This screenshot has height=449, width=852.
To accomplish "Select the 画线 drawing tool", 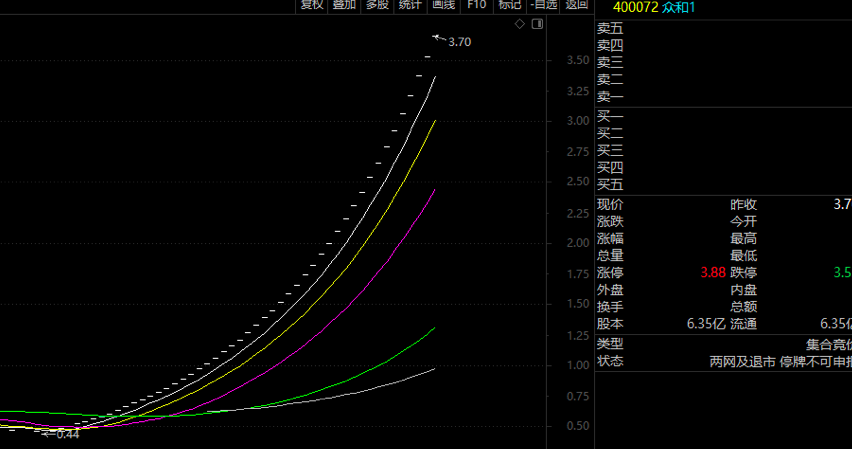I will (443, 5).
